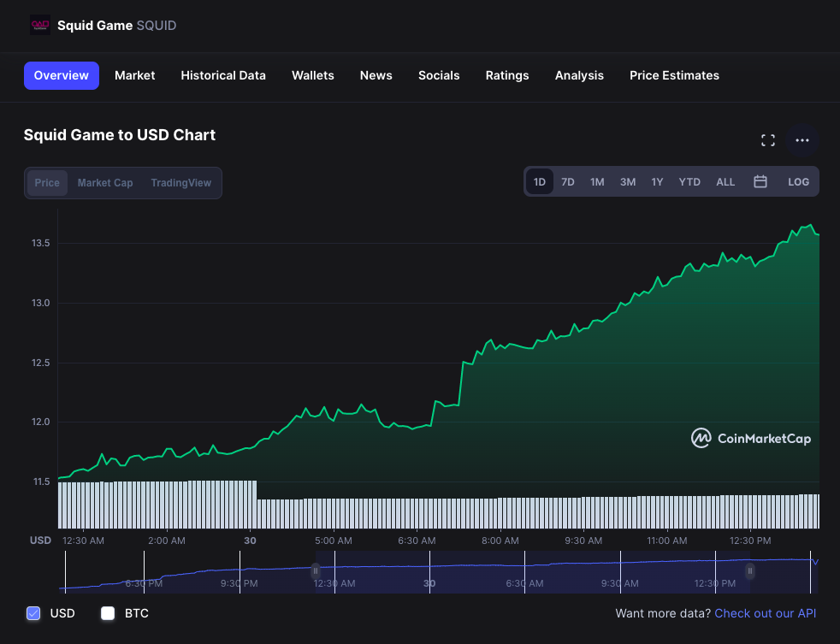Select the YTD time range
840x644 pixels.
click(689, 181)
